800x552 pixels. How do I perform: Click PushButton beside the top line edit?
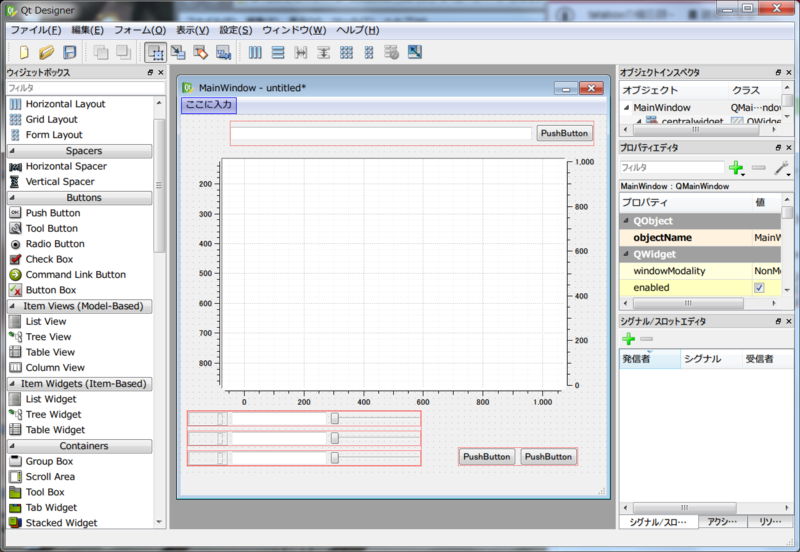564,133
